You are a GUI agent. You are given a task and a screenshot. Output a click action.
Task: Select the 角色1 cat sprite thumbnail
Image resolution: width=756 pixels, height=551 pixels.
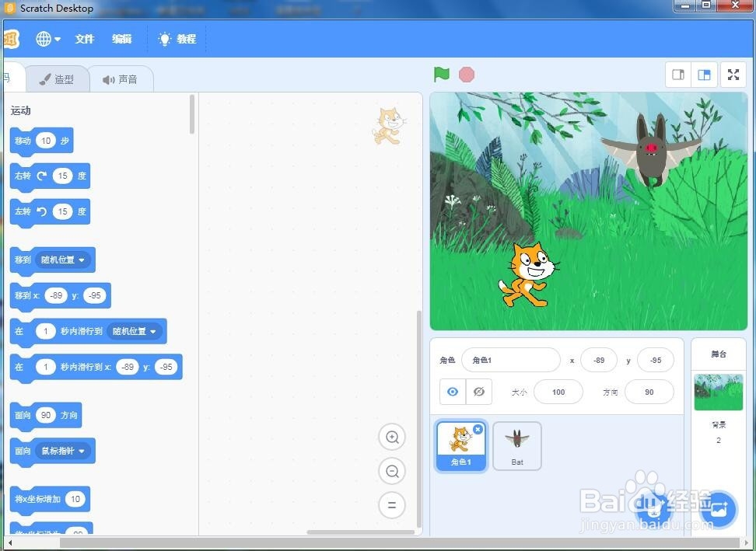[x=460, y=445]
